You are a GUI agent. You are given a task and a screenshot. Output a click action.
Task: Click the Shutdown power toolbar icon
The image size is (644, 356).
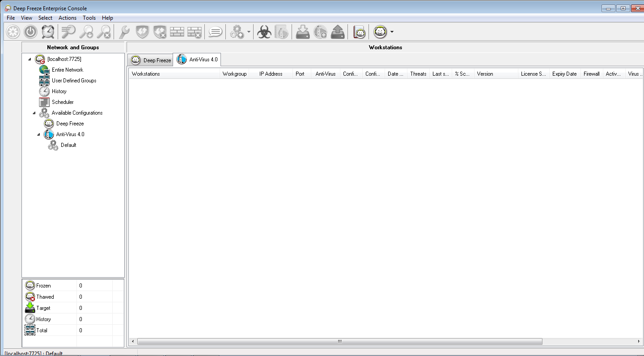[30, 32]
